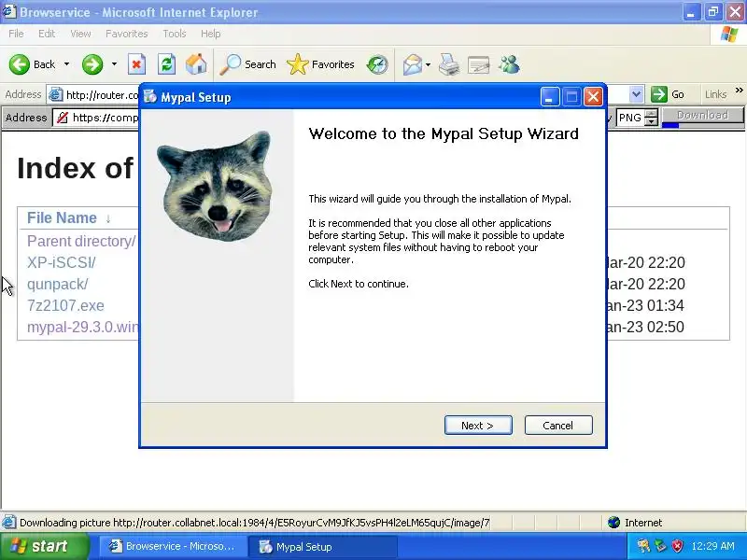The image size is (747, 560).
Task: Open the Parent directory link
Action: pos(81,241)
